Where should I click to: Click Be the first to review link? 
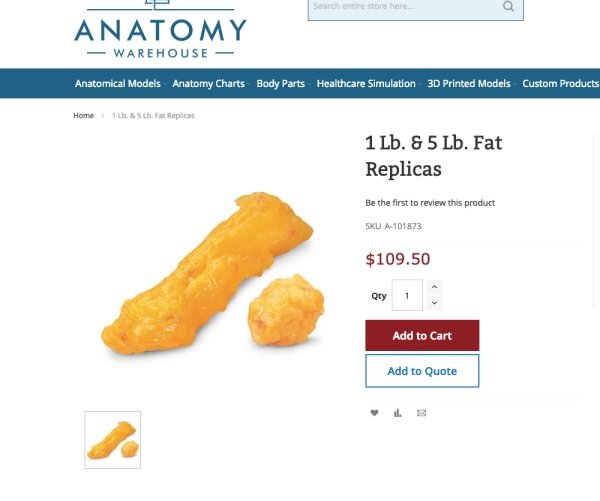click(430, 203)
